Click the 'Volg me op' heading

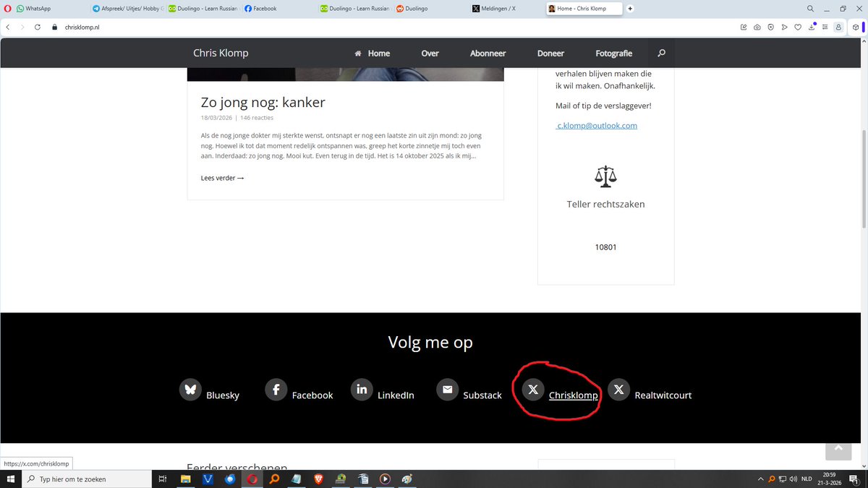point(430,342)
